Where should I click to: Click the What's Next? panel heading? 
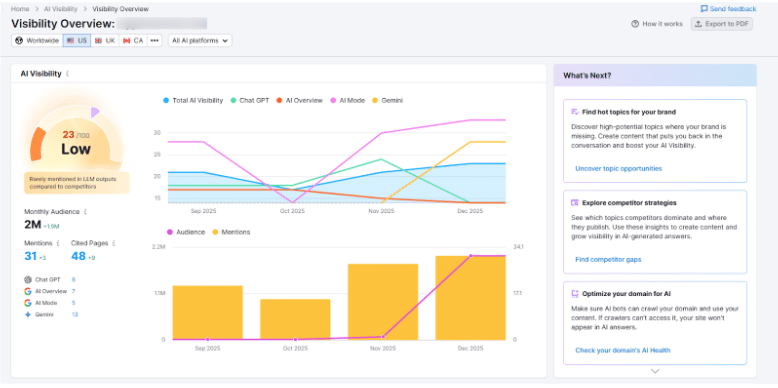point(587,75)
